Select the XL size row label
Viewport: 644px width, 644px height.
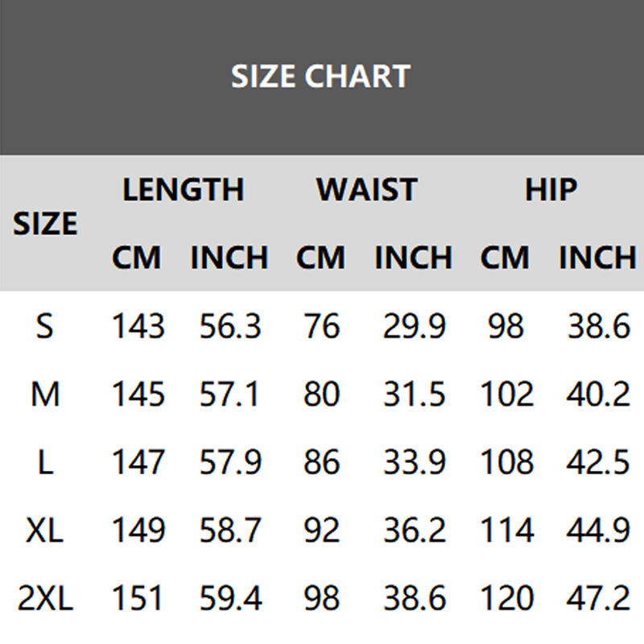[45, 530]
